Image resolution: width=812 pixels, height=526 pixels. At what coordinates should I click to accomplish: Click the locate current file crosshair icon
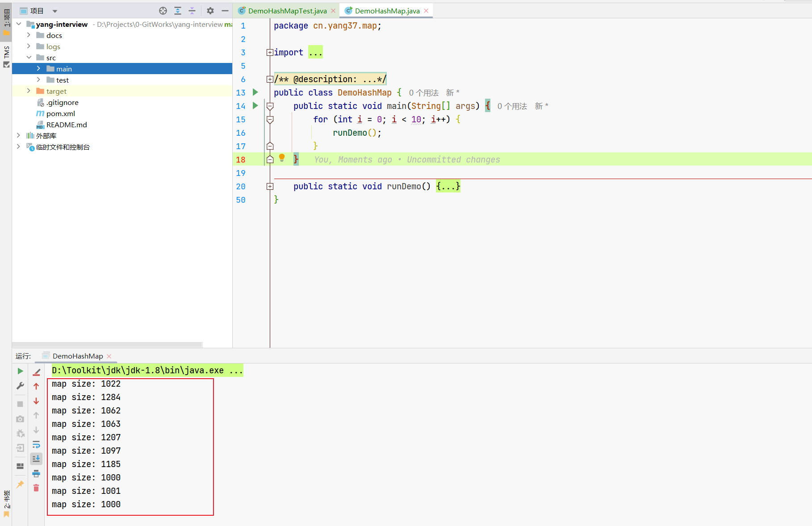[x=163, y=11]
